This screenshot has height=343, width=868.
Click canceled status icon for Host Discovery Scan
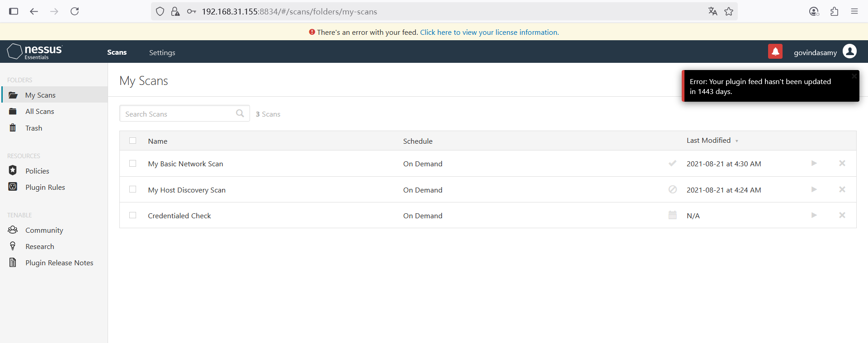(x=673, y=189)
